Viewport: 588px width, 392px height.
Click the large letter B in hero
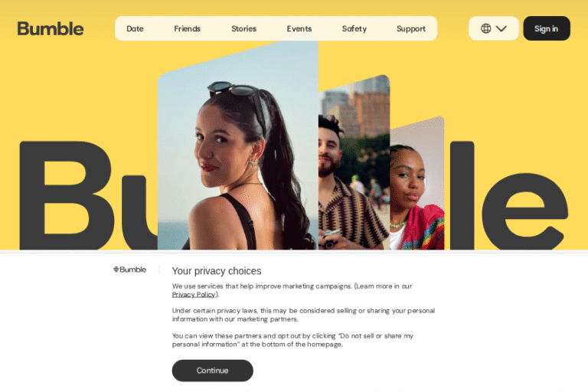coord(67,195)
